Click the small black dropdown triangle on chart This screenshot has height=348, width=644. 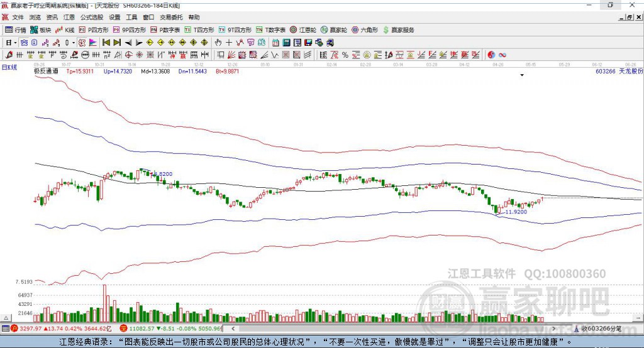coord(522,75)
